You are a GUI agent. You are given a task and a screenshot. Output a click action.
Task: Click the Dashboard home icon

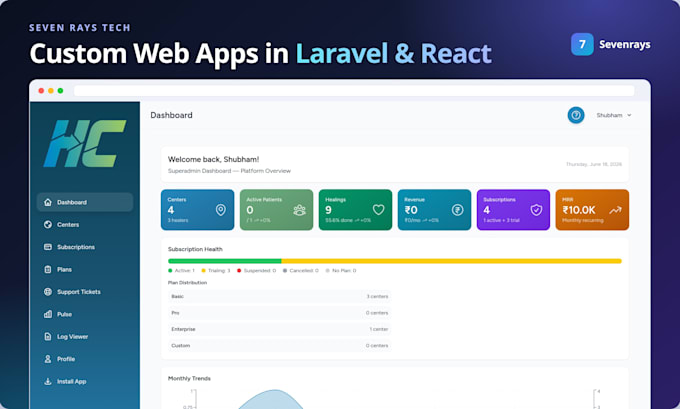point(48,202)
